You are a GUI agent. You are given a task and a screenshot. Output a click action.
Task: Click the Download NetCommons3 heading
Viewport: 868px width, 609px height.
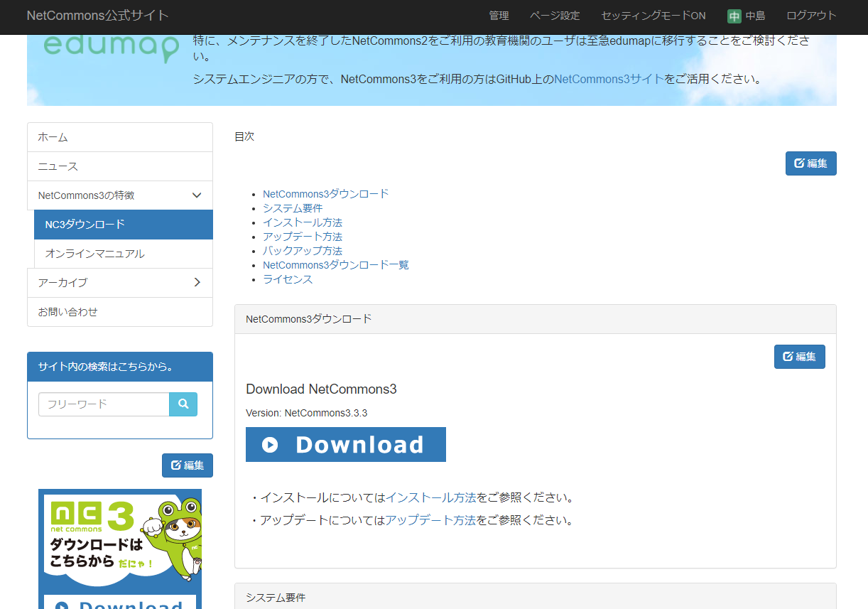pos(321,389)
